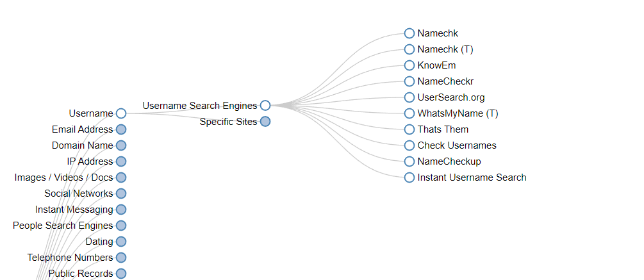Viewport: 644px width, 280px height.
Task: Click the NameCheckup node circle
Action: (x=409, y=161)
